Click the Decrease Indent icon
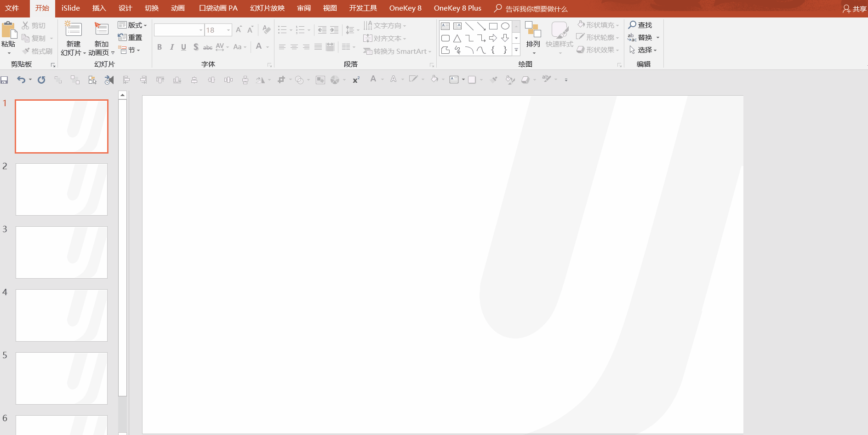This screenshot has width=868, height=435. pyautogui.click(x=322, y=30)
